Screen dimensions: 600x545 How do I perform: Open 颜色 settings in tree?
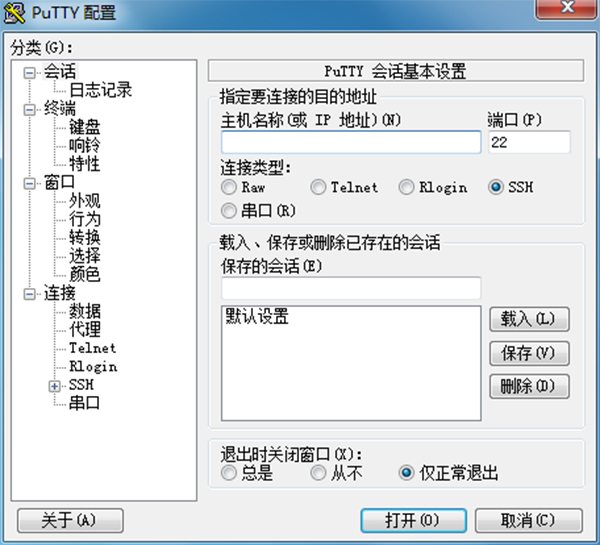pyautogui.click(x=85, y=275)
